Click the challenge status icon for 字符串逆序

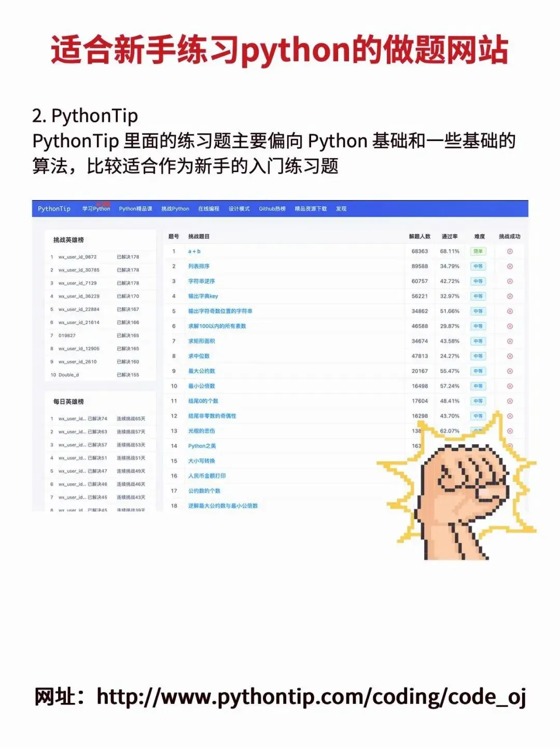510,281
